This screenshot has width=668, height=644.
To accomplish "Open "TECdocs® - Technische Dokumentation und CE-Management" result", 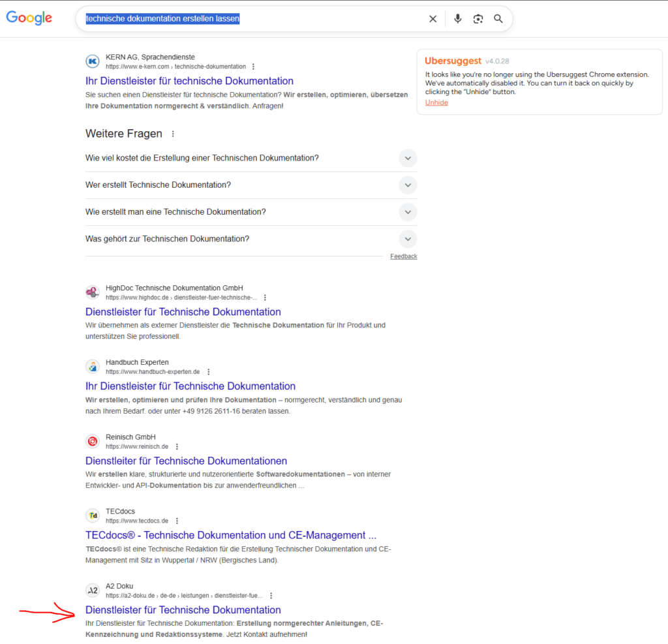I will tap(231, 535).
